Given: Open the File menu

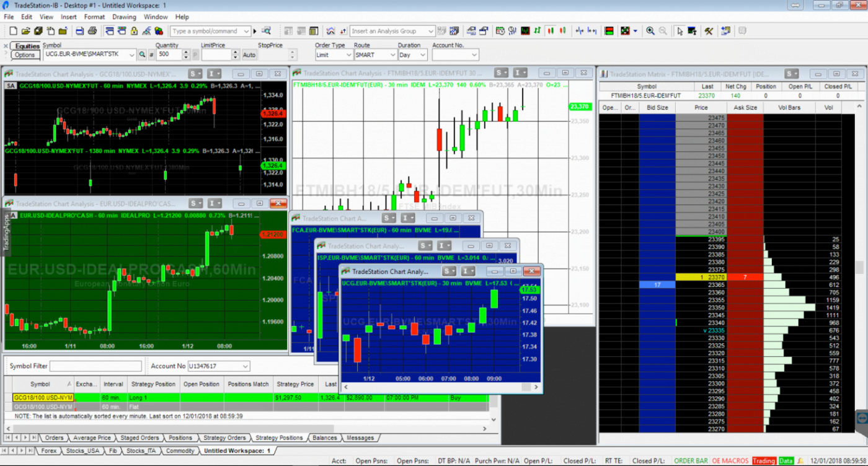Looking at the screenshot, I should pos(9,17).
